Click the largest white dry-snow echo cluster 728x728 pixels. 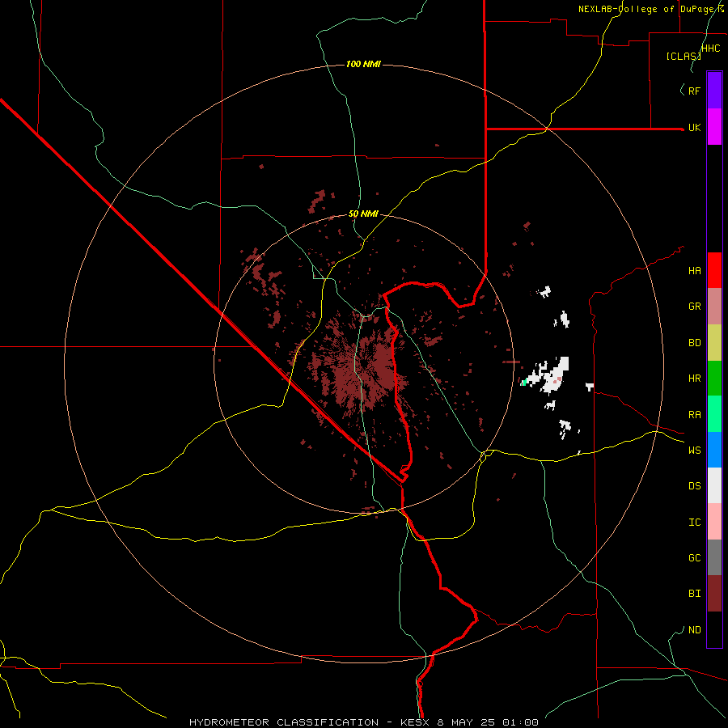(548, 375)
